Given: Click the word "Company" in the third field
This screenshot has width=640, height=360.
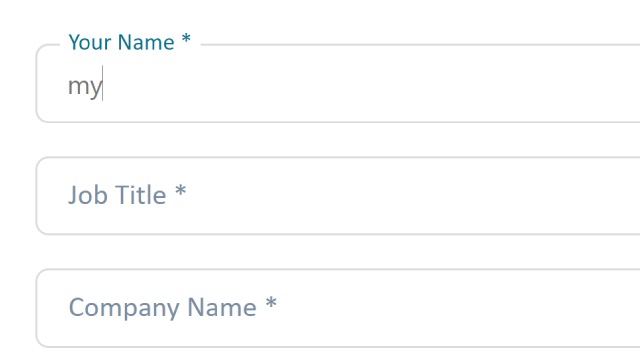Looking at the screenshot, I should (124, 308).
